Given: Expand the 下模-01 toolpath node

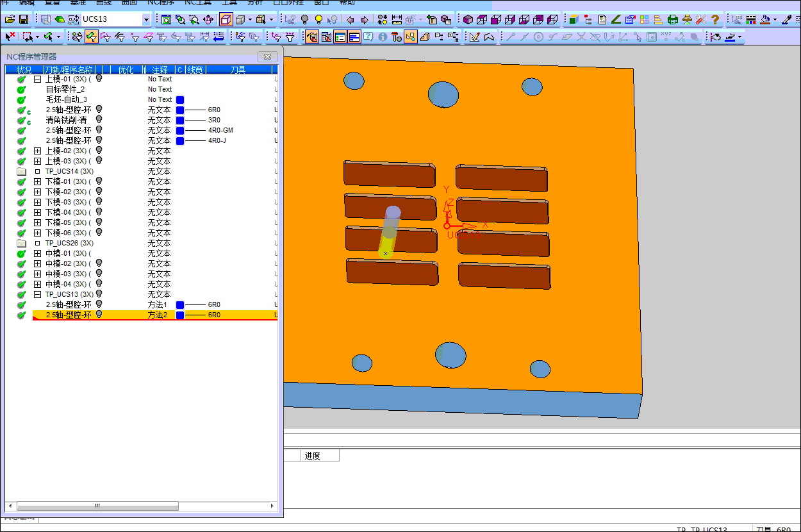Looking at the screenshot, I should [37, 181].
